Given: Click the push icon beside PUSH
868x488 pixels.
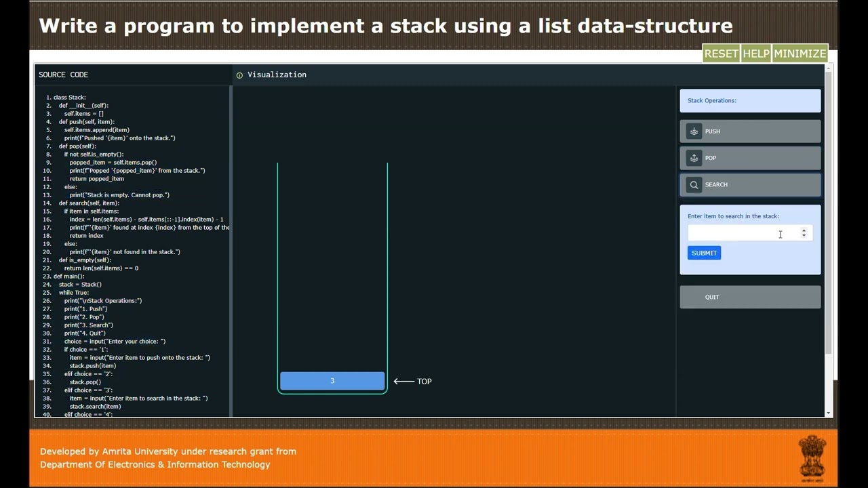Looking at the screenshot, I should (x=694, y=131).
